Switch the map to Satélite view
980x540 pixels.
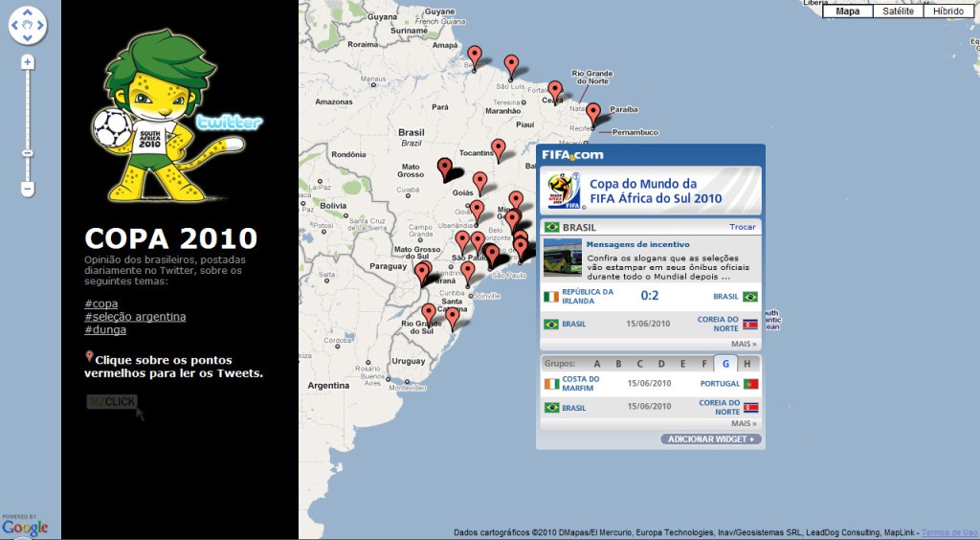898,11
